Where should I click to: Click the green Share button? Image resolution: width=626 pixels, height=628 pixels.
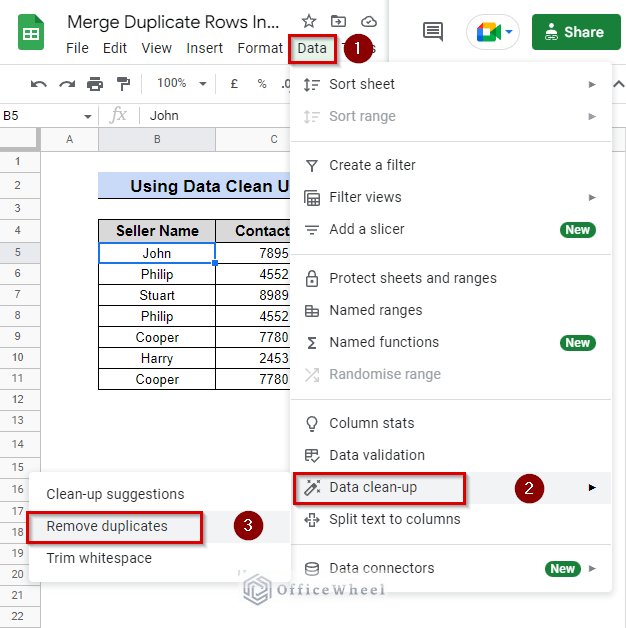tap(576, 32)
